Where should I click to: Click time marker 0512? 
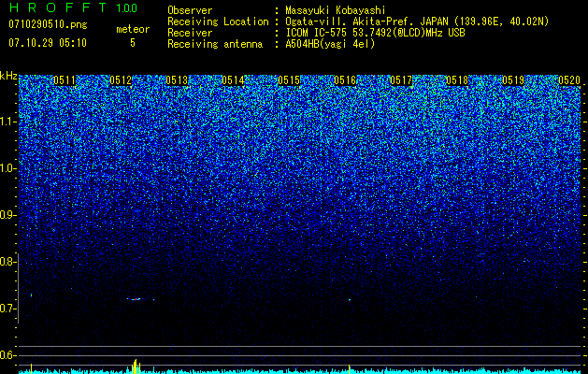tap(121, 80)
